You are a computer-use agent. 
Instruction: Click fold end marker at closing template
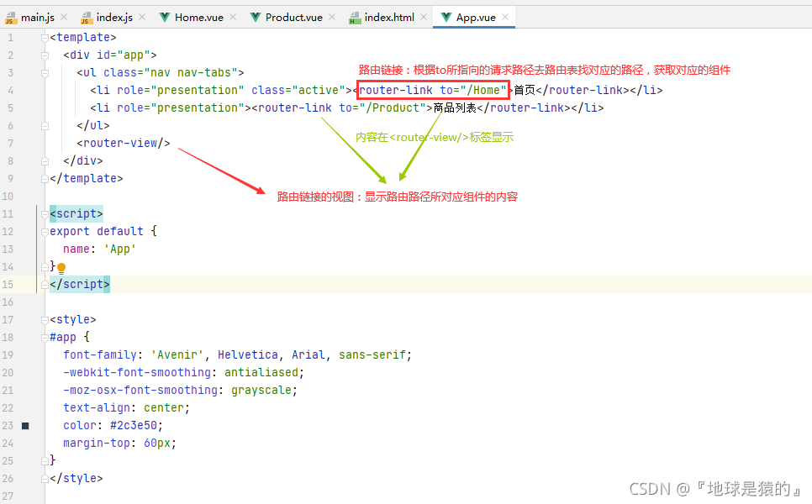coord(45,179)
